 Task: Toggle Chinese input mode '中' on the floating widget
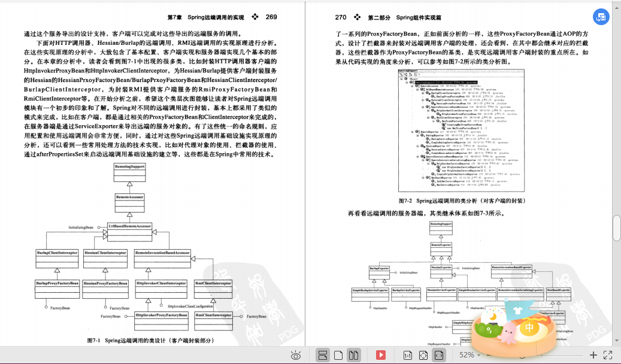(x=529, y=328)
